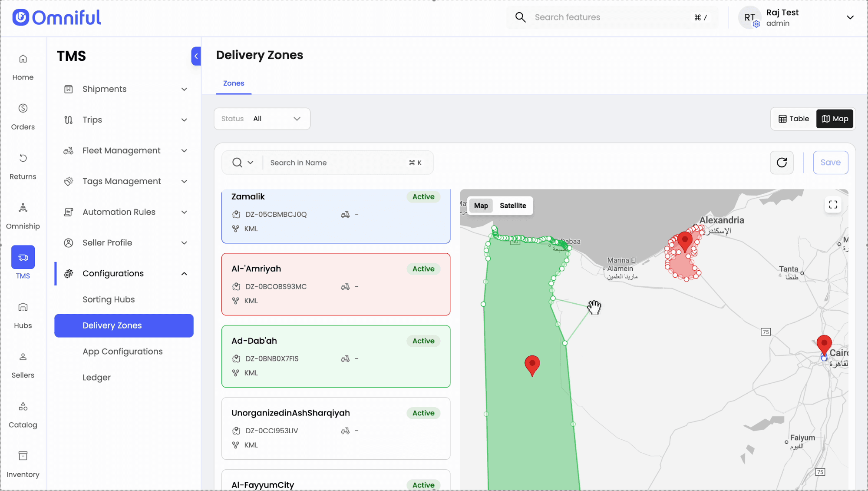Image resolution: width=868 pixels, height=491 pixels.
Task: Switch map to Satellite imagery
Action: pyautogui.click(x=512, y=206)
